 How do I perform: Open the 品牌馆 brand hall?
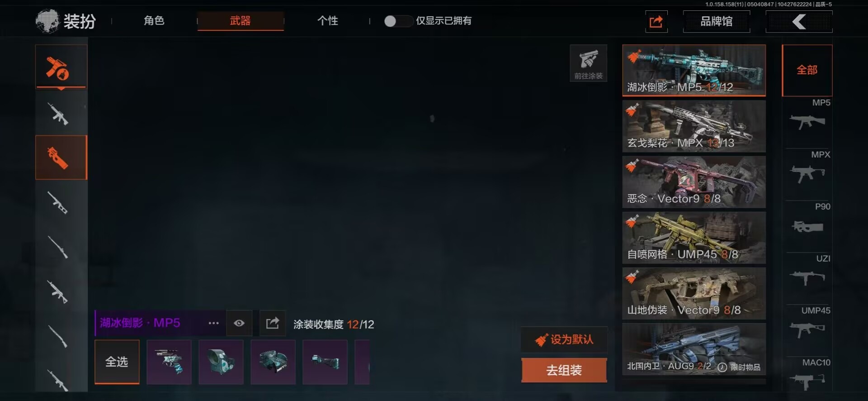(x=717, y=21)
